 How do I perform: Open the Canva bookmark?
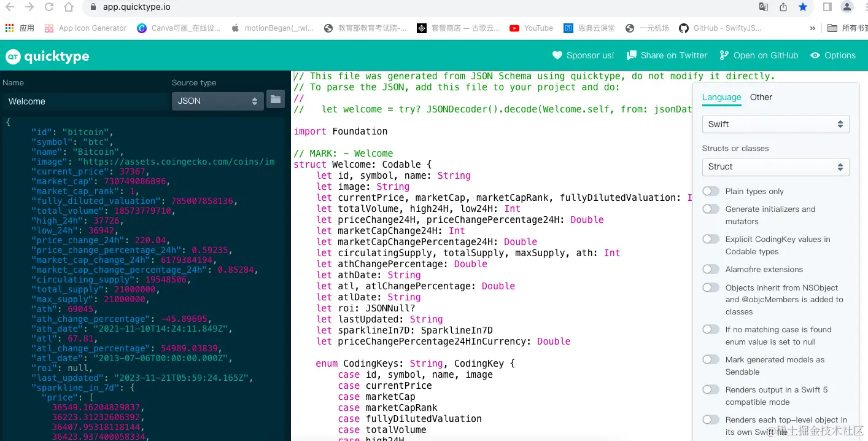179,28
